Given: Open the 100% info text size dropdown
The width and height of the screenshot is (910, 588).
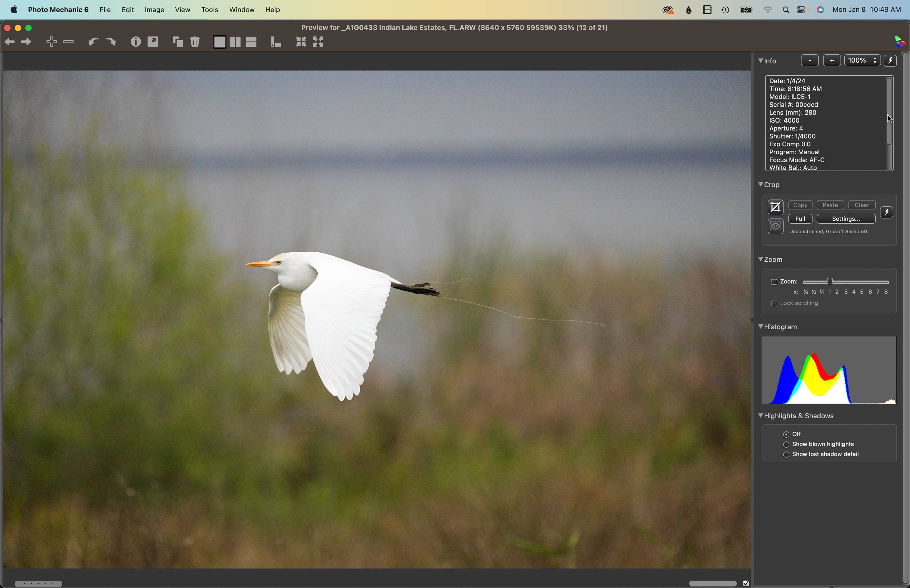Looking at the screenshot, I should [x=862, y=61].
